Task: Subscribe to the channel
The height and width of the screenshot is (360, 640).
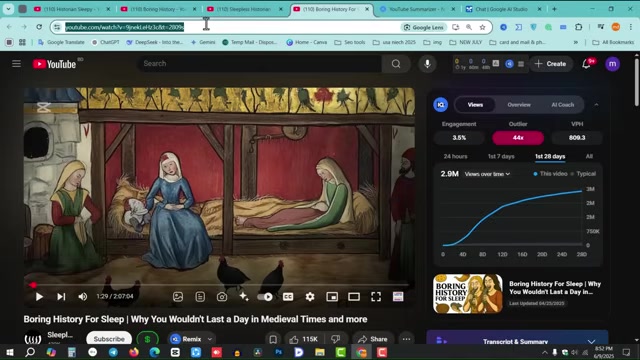Action: tap(109, 339)
